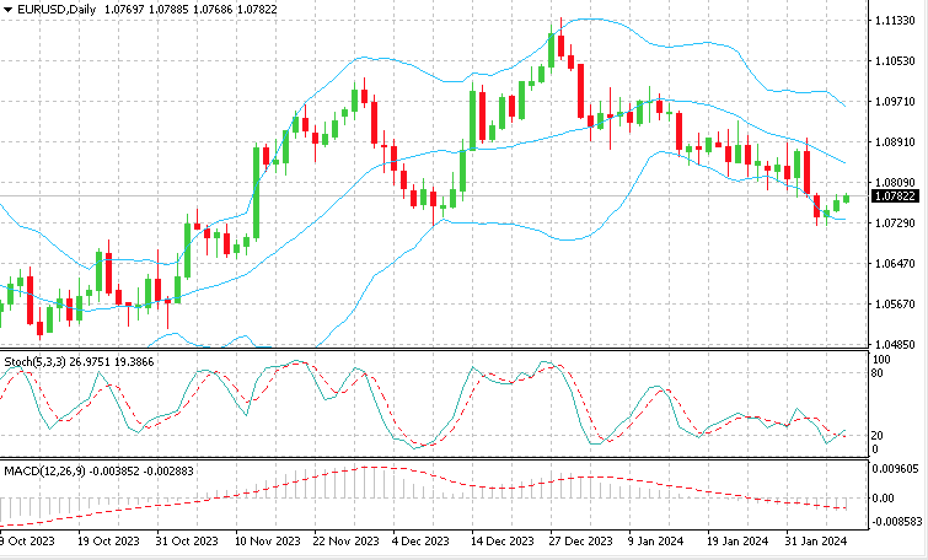The image size is (928, 560).
Task: Click price scale value 1.08090
Action: click(894, 182)
